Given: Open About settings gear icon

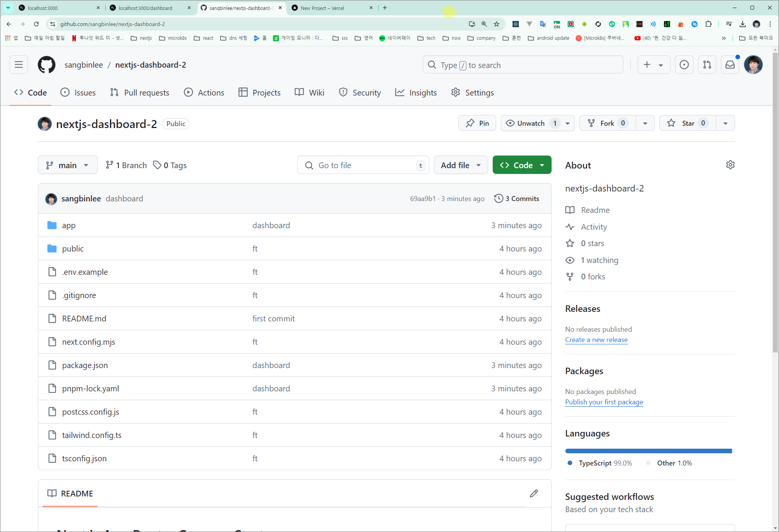Looking at the screenshot, I should [730, 165].
